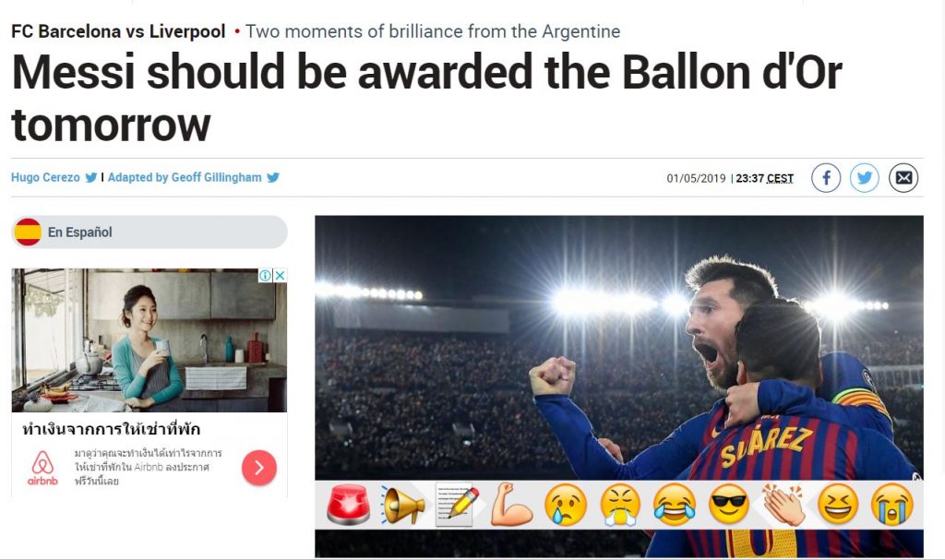Open the Messi and Suárez photo

[x=619, y=348]
